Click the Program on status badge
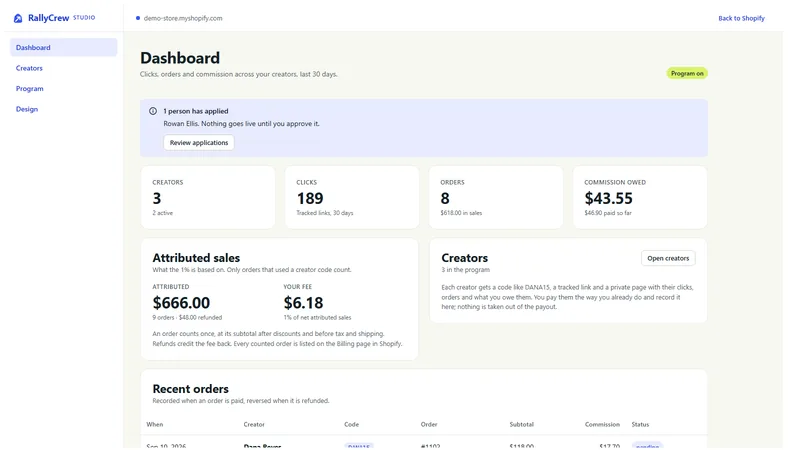The width and height of the screenshot is (800, 450). pyautogui.click(x=687, y=73)
